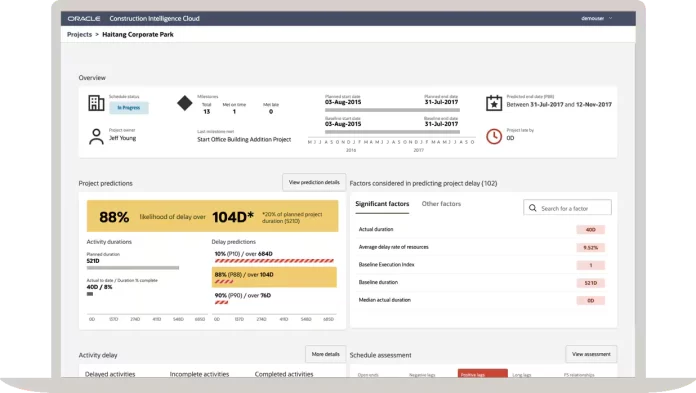Click the 31-Jul-2017 planned end date
Viewport: 696px width, 393px height.
pos(441,102)
